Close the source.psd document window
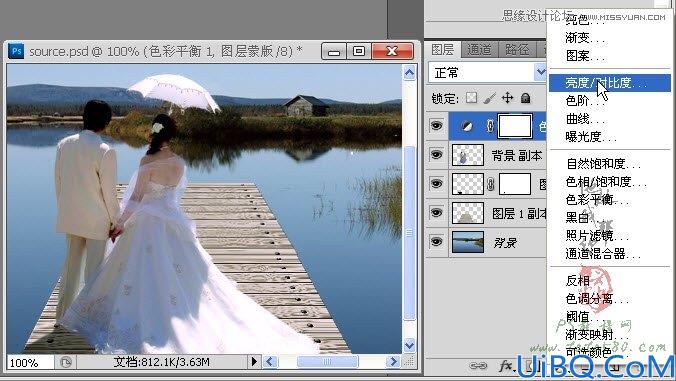Image resolution: width=676 pixels, height=381 pixels. pos(392,51)
